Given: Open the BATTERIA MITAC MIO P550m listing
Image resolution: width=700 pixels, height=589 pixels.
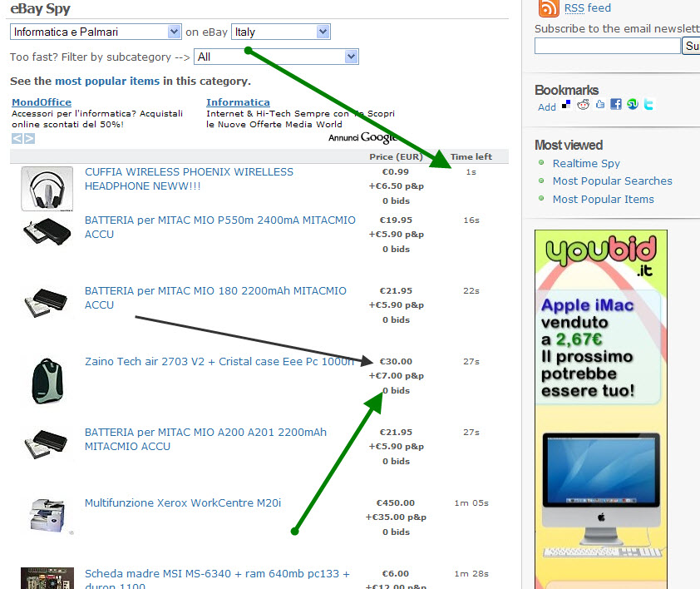Looking at the screenshot, I should (220, 227).
